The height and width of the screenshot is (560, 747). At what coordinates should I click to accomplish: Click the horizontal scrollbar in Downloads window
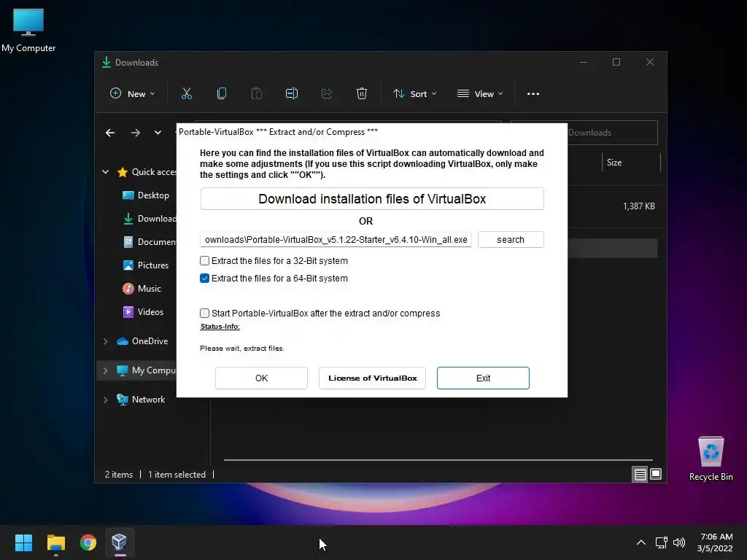point(438,460)
